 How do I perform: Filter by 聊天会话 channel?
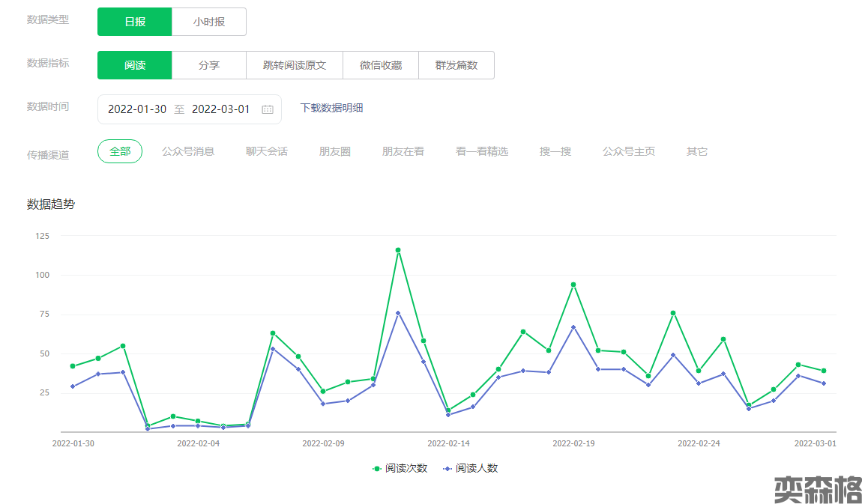[x=267, y=151]
